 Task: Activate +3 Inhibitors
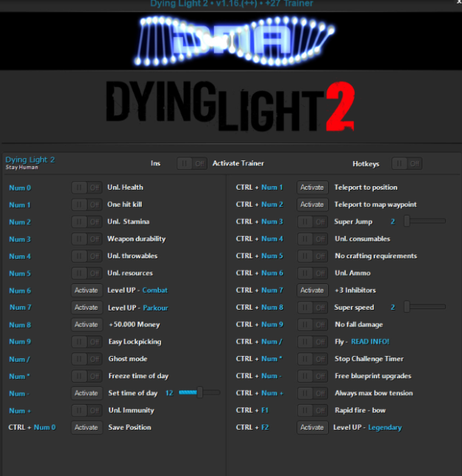[x=313, y=291]
